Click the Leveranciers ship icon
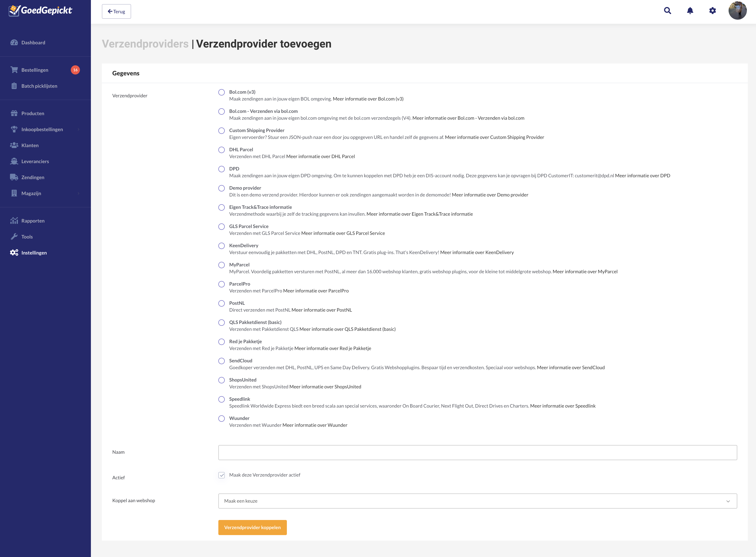 coord(14,161)
